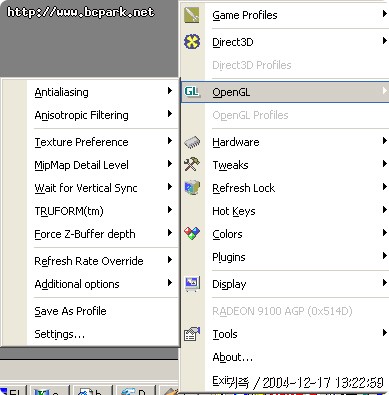Click the OpenGL GL logo icon

192,92
